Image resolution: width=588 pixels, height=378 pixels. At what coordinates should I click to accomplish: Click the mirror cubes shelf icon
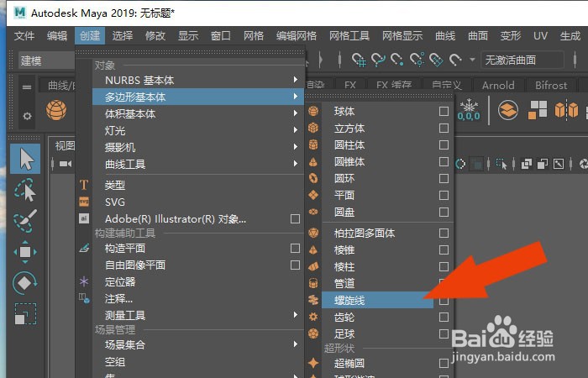(x=566, y=110)
